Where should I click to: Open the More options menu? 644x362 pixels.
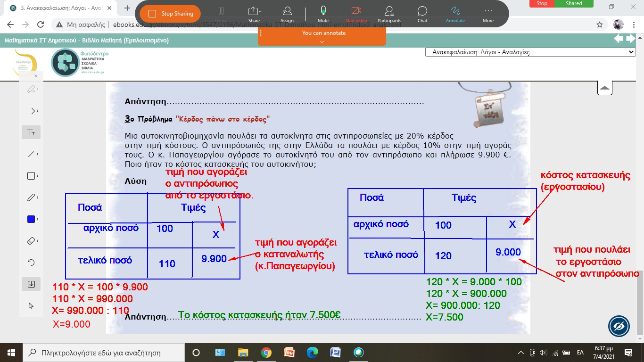488,14
